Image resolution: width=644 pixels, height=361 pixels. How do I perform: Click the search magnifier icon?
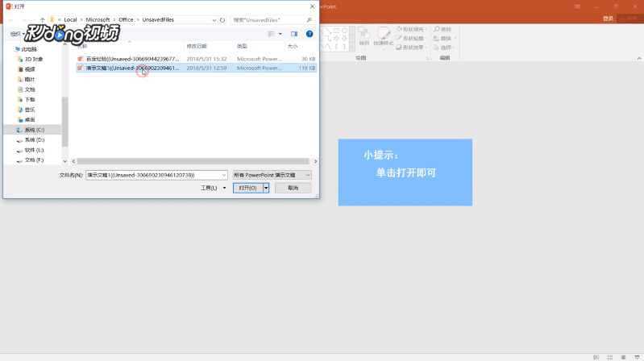point(309,19)
